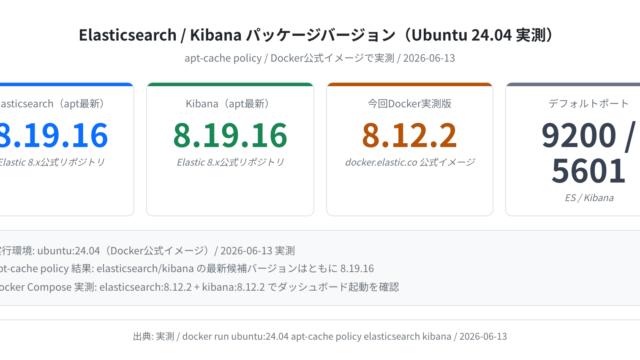Click the docker.elastic.co 公式イメージ caption
Image resolution: width=640 pixels, height=360 pixels.
point(410,162)
